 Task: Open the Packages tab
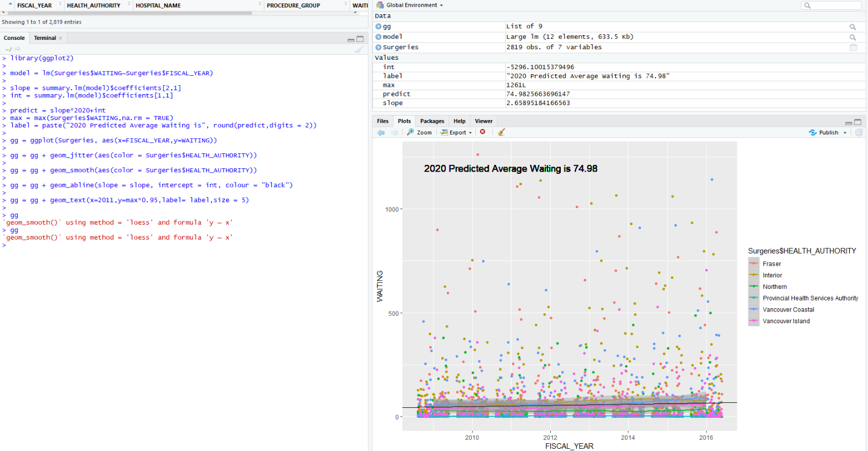(x=432, y=121)
